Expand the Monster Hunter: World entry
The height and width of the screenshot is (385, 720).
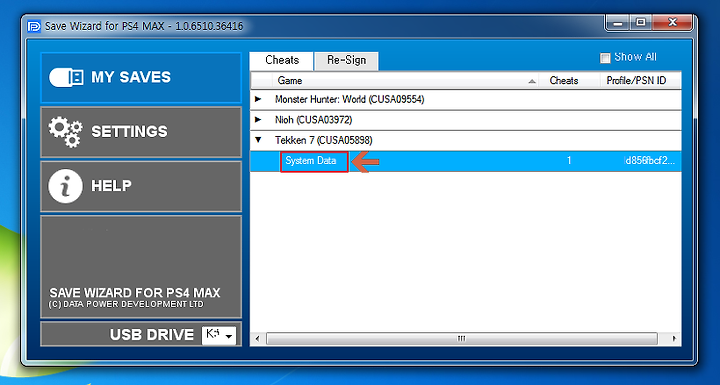258,99
